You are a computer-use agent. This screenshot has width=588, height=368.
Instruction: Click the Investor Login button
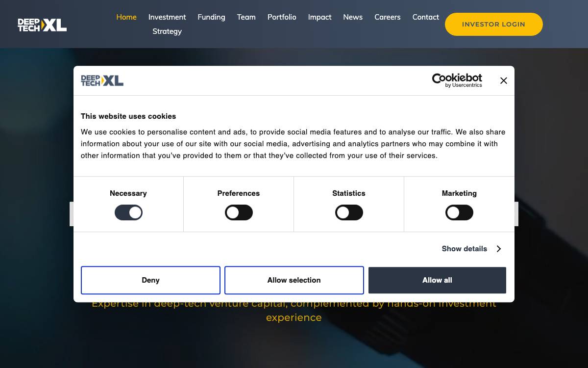(x=493, y=24)
